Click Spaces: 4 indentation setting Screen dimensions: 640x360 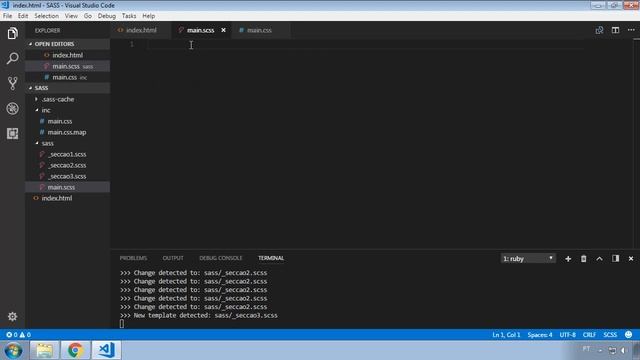tap(540, 335)
